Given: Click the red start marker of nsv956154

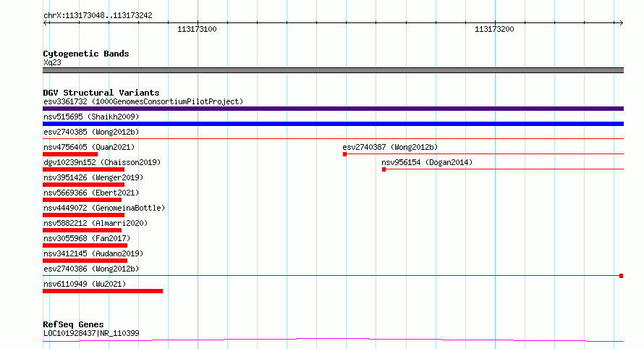Looking at the screenshot, I should 384,169.
